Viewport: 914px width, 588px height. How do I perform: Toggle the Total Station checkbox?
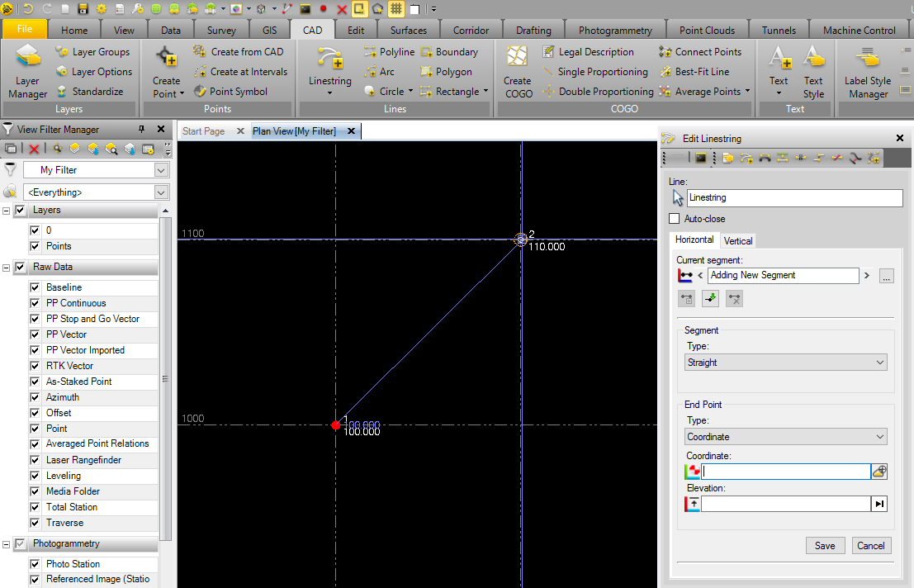click(x=35, y=507)
